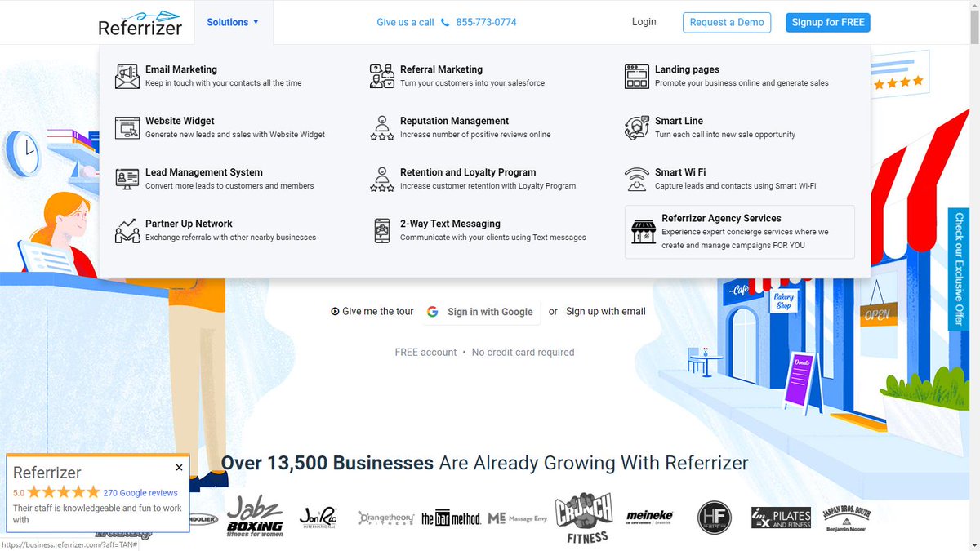Click the Meineke logo
980x551 pixels.
point(650,517)
